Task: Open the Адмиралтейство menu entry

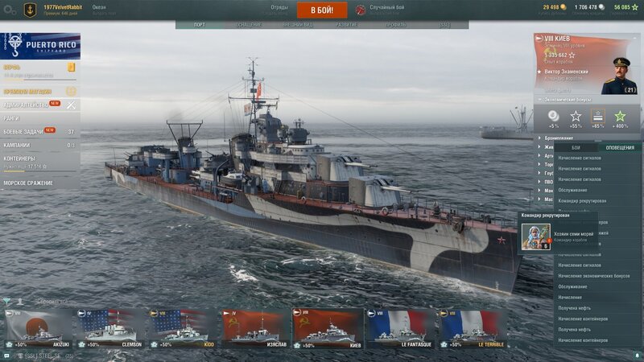Action: (39, 105)
